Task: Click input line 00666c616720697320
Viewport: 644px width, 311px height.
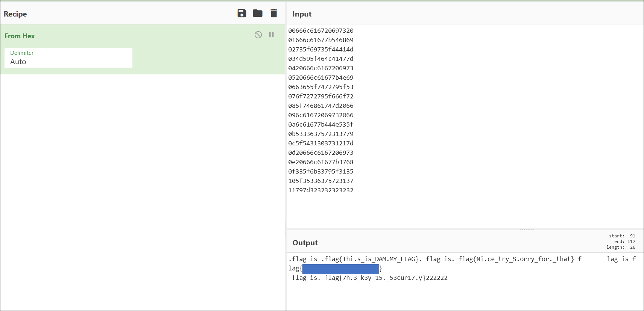Action: click(x=321, y=30)
